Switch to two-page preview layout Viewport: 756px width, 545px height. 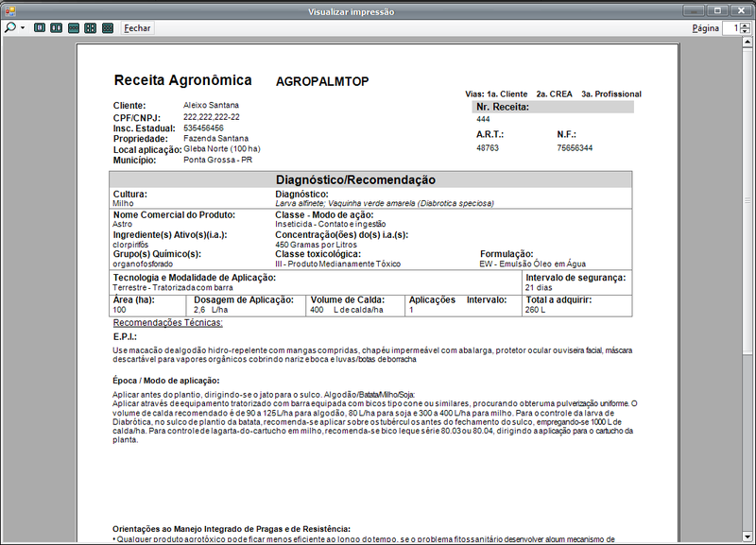click(57, 28)
